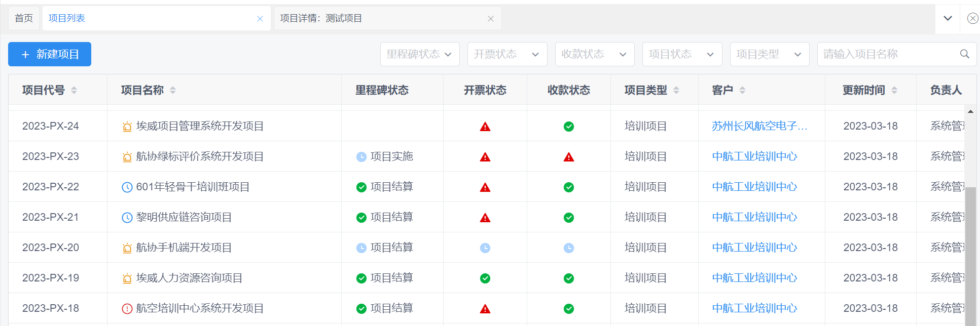Viewport: 980px width, 326px height.
Task: Click red 收款状态 warning in 2023-PX-23 row
Action: click(569, 157)
